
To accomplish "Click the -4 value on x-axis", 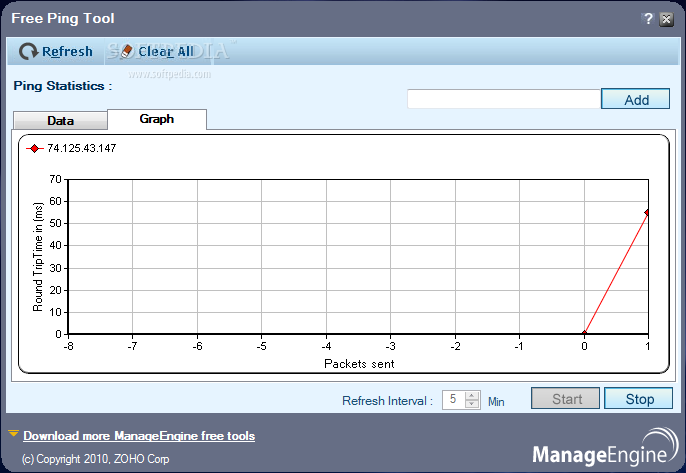I will (x=326, y=346).
